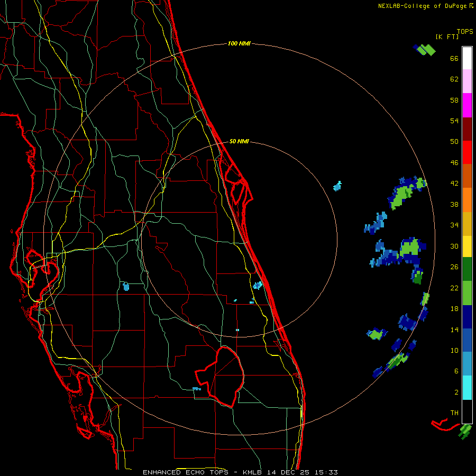476x476 pixels.
Task: Click the legend value 38
Action: click(x=454, y=204)
